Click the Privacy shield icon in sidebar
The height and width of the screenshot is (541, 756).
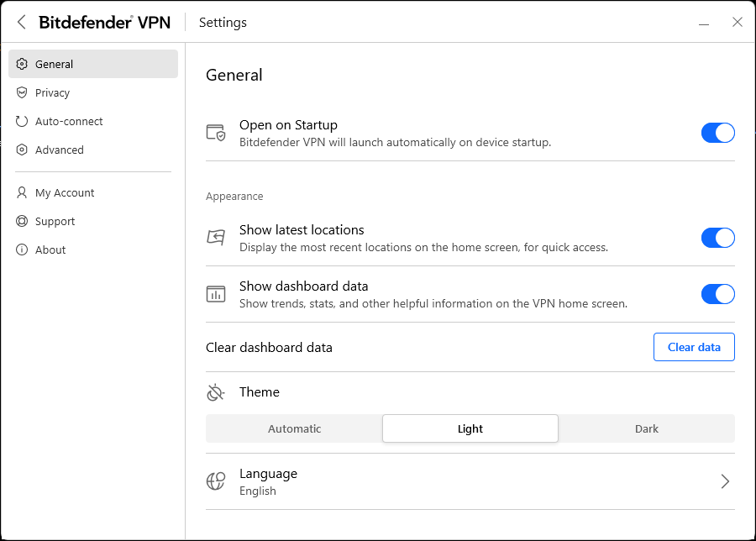coord(22,93)
